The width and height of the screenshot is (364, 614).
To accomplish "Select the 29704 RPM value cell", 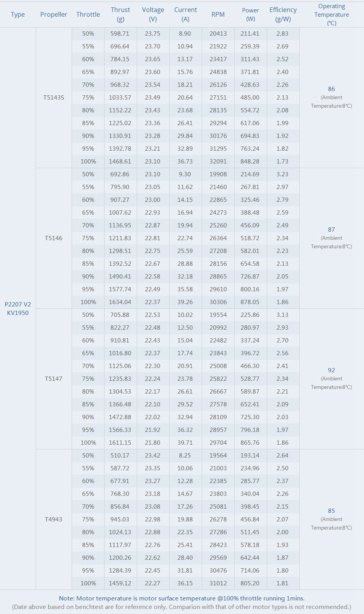I will tap(218, 443).
